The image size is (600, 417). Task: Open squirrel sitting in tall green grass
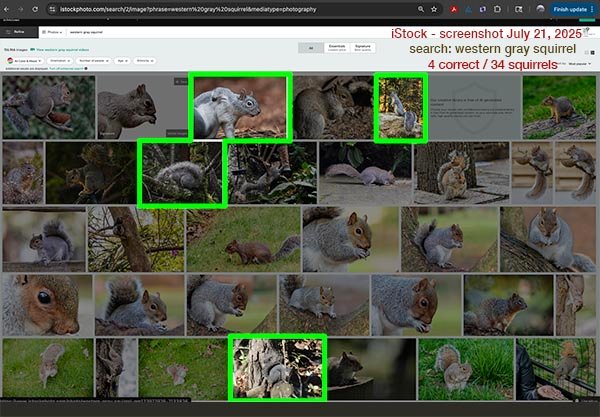pos(466,368)
